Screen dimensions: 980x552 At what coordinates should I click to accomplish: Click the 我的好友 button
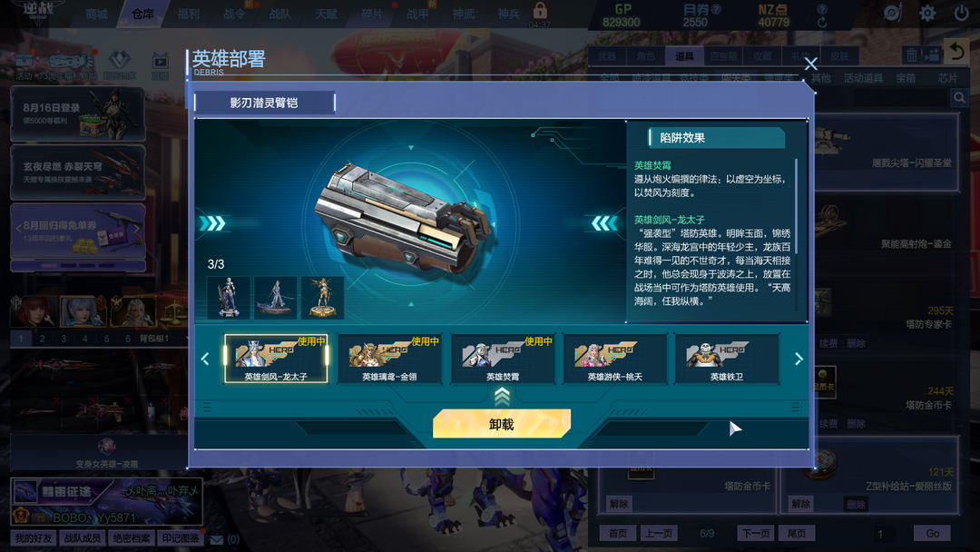34,538
